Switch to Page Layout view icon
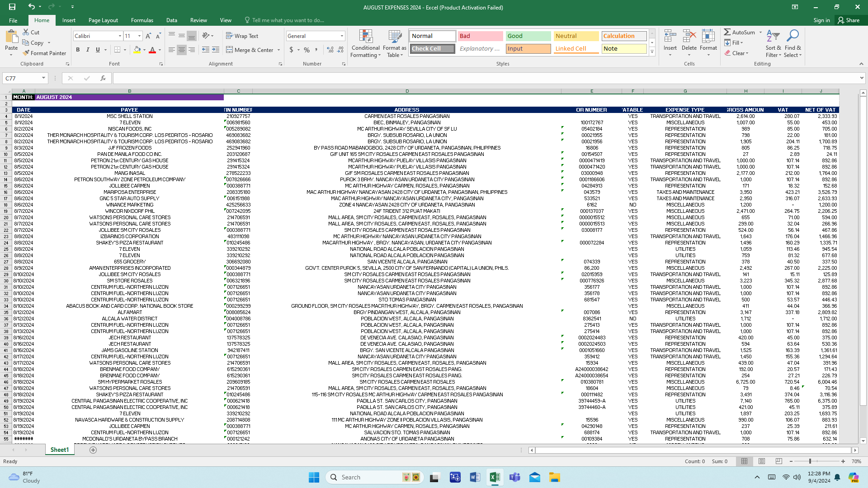 (762, 461)
